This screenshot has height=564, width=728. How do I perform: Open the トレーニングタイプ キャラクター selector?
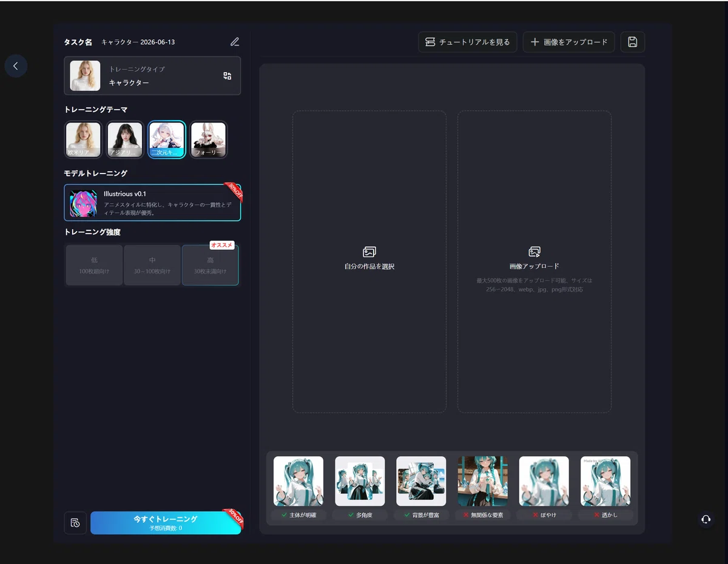coord(152,76)
